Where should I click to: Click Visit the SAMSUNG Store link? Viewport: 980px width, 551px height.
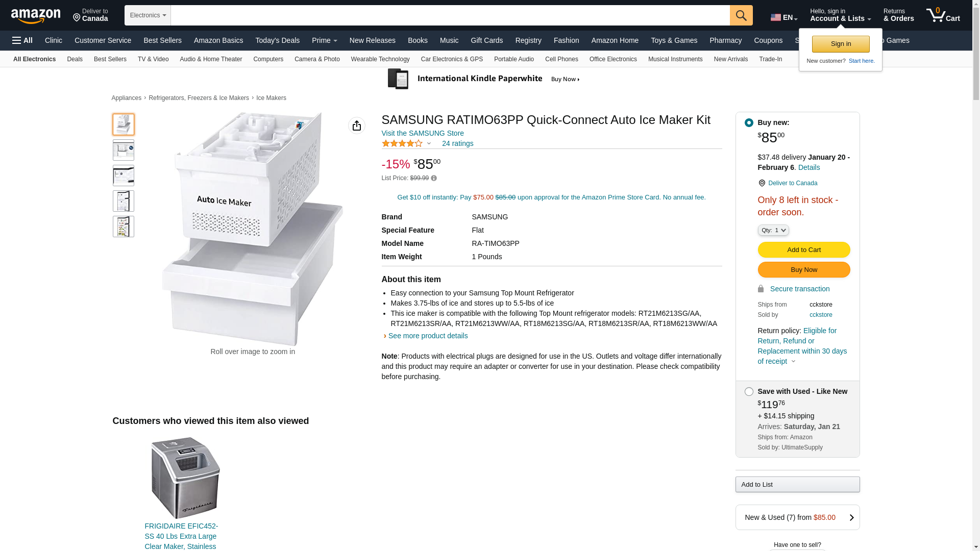pos(423,133)
